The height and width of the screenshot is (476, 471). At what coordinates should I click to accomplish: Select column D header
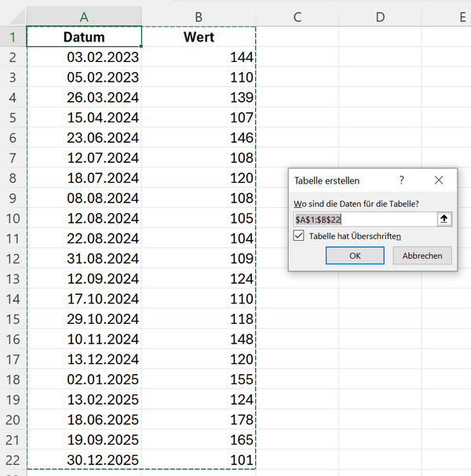tap(380, 16)
